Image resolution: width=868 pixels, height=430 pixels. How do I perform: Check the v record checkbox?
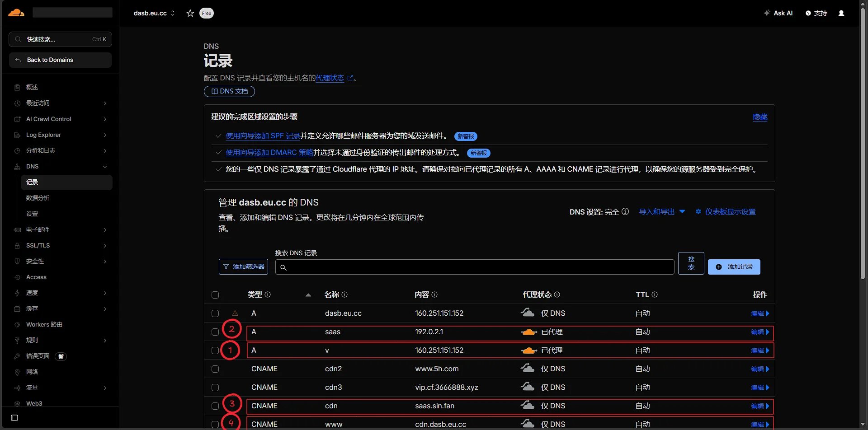point(215,351)
